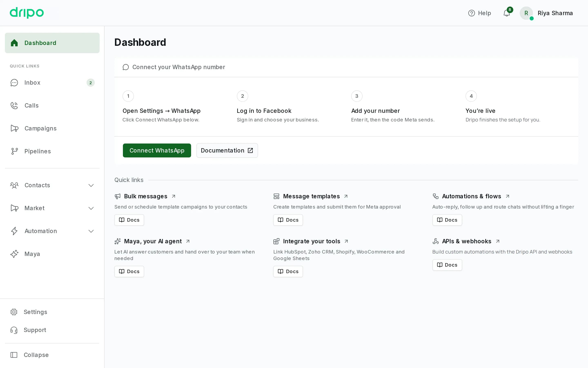Open Campaigns from the sidebar
Viewport: 588px width, 368px height.
pyautogui.click(x=52, y=128)
